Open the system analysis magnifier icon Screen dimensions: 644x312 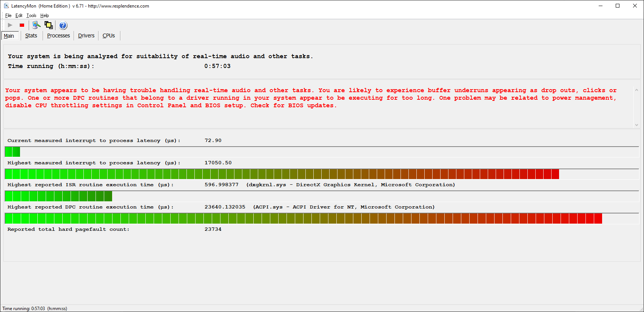pos(36,25)
